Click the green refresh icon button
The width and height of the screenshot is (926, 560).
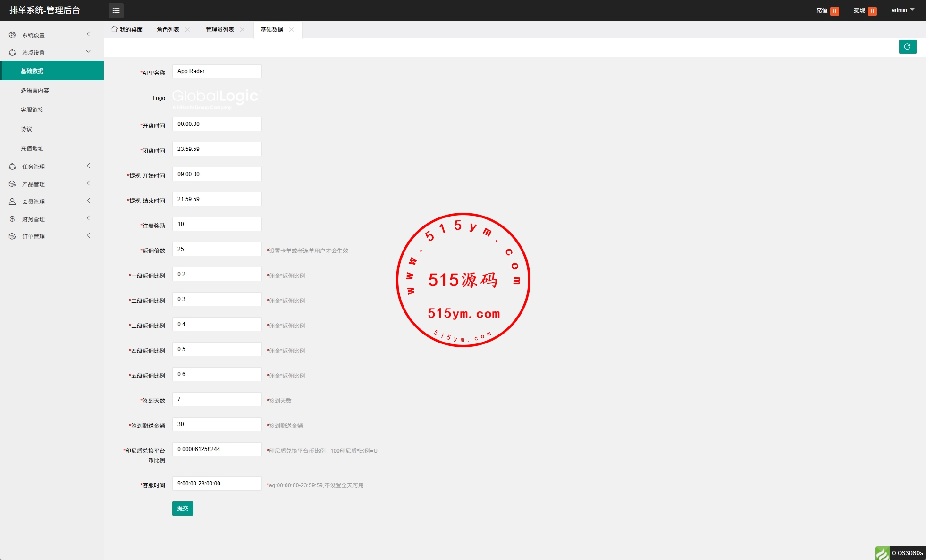tap(907, 47)
